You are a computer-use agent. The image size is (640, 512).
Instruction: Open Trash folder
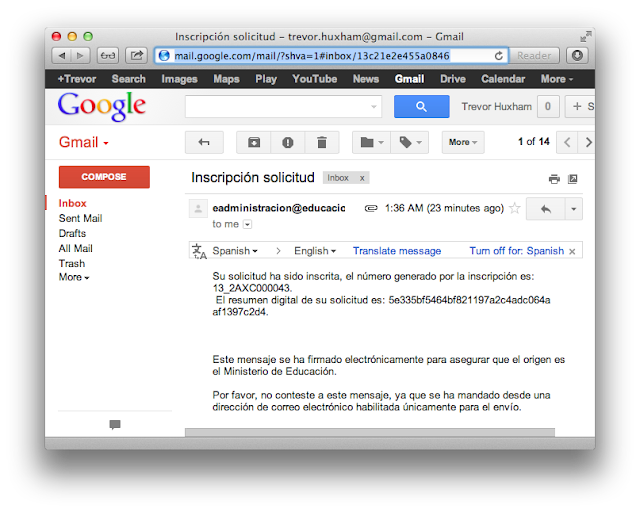[72, 264]
